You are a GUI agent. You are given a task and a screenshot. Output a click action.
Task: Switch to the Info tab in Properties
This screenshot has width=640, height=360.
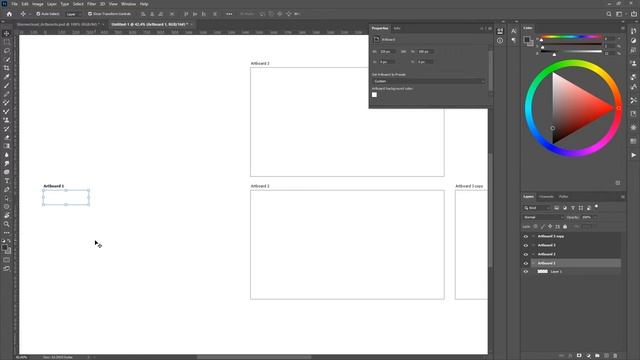[397, 28]
